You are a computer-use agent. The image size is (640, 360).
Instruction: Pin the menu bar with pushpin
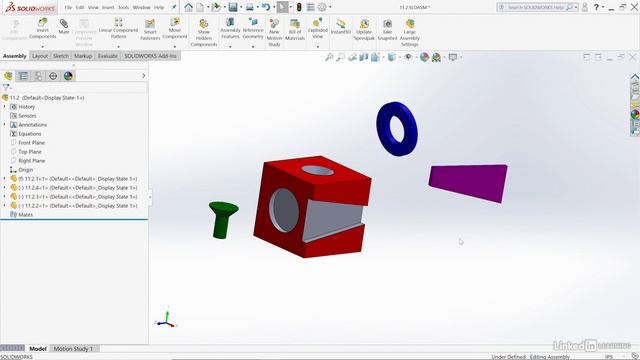tap(174, 7)
